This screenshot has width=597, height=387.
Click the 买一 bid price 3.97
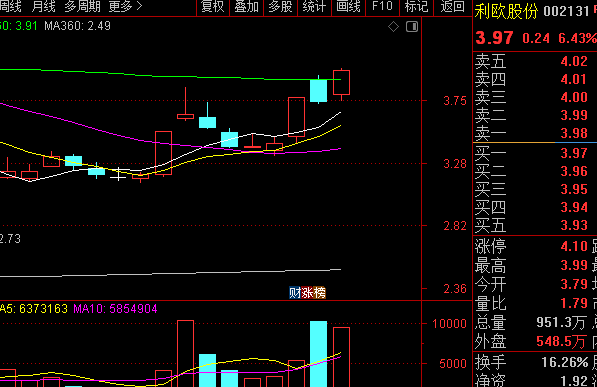click(574, 153)
